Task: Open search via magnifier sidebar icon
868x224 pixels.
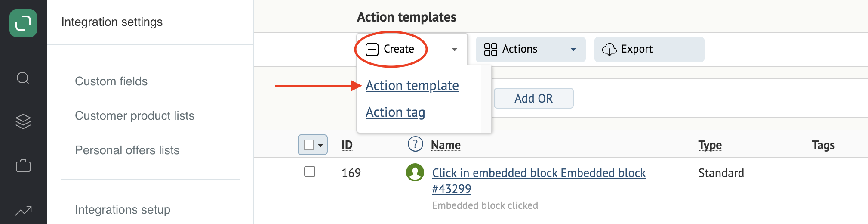Action: click(23, 78)
